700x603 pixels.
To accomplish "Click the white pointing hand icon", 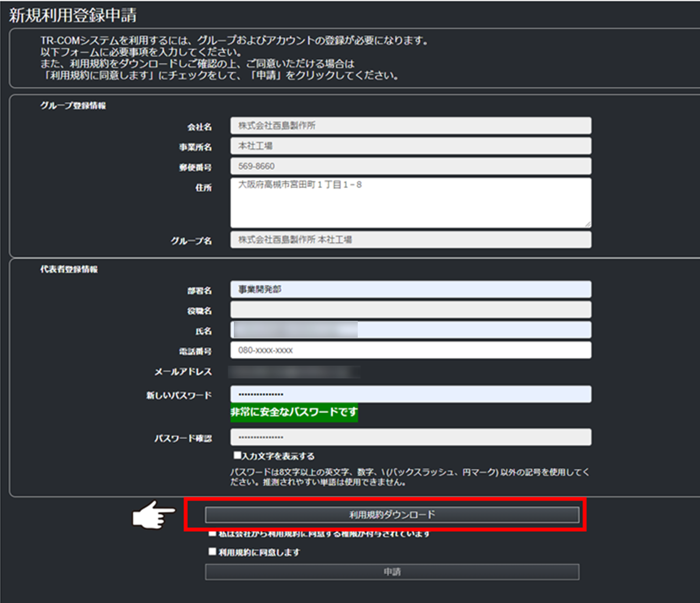I will tap(153, 515).
